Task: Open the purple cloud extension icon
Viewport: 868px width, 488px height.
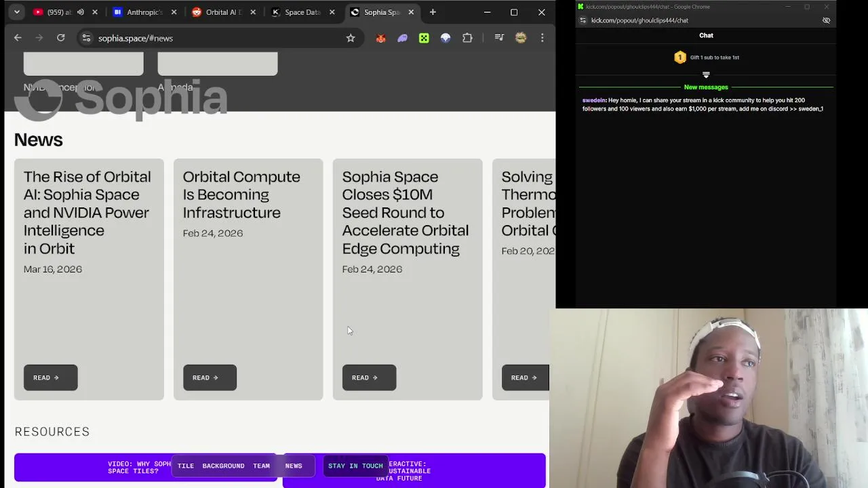Action: tap(402, 38)
